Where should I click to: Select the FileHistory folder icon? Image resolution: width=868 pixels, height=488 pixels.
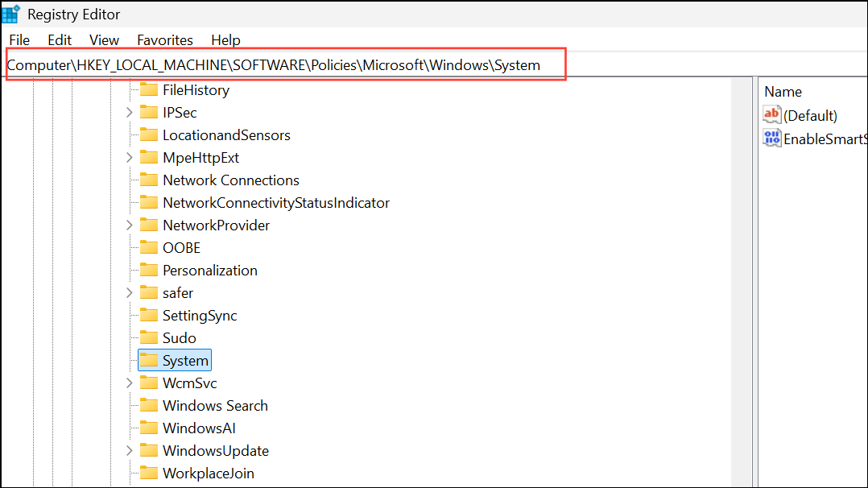point(149,89)
